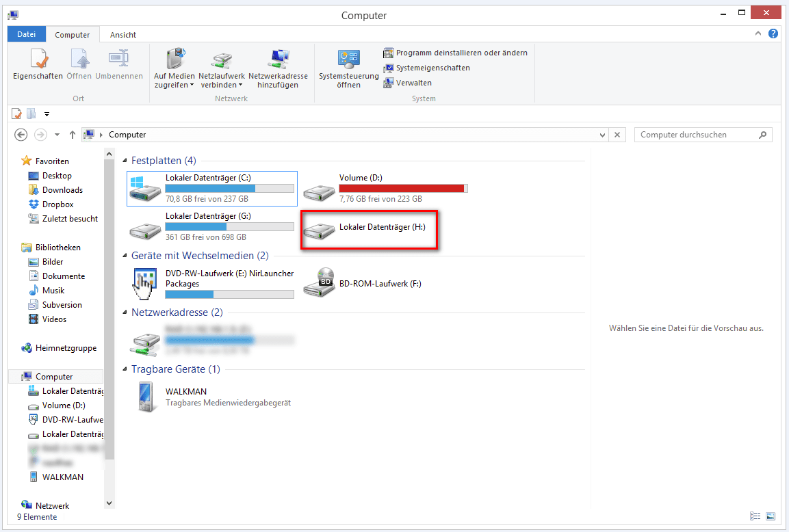
Task: Click the G: drive capacity bar
Action: pos(229,227)
